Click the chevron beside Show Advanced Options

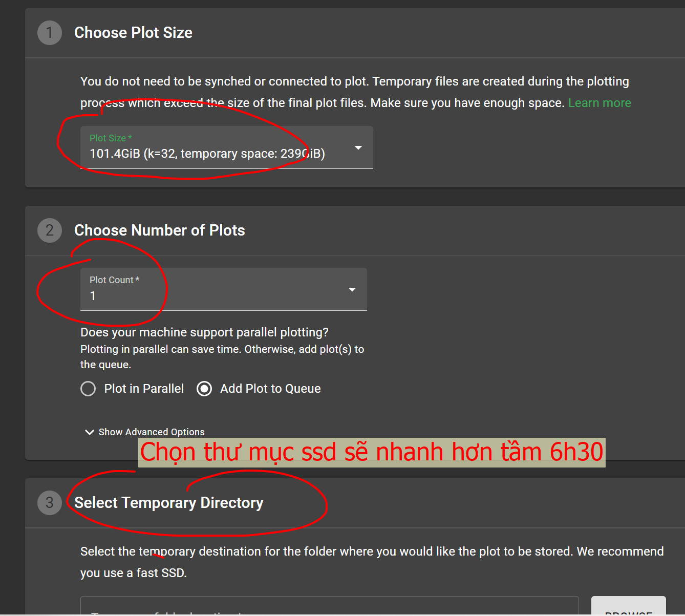[x=90, y=432]
